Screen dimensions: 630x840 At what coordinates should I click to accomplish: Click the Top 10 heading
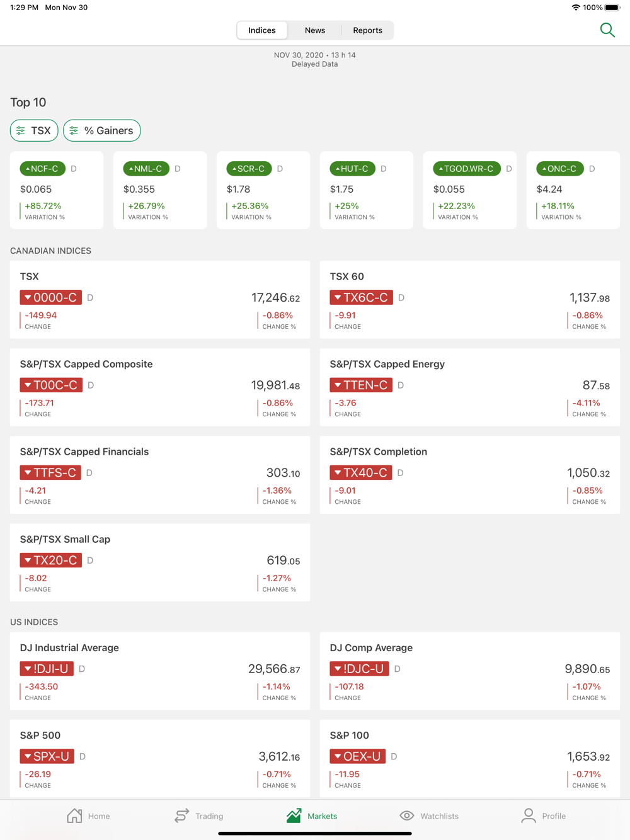tap(28, 102)
